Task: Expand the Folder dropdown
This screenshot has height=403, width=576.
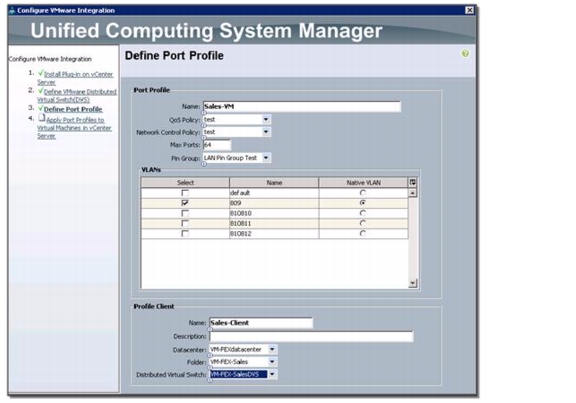Action: [x=272, y=362]
